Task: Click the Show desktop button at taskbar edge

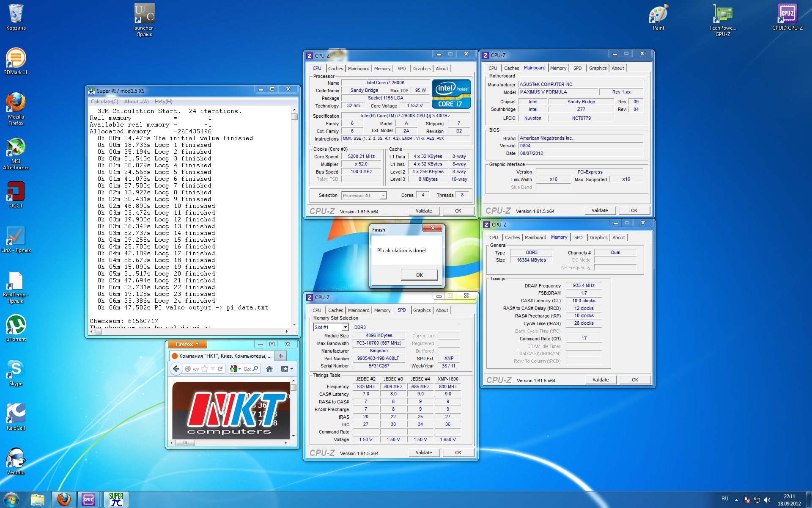Action: point(809,500)
